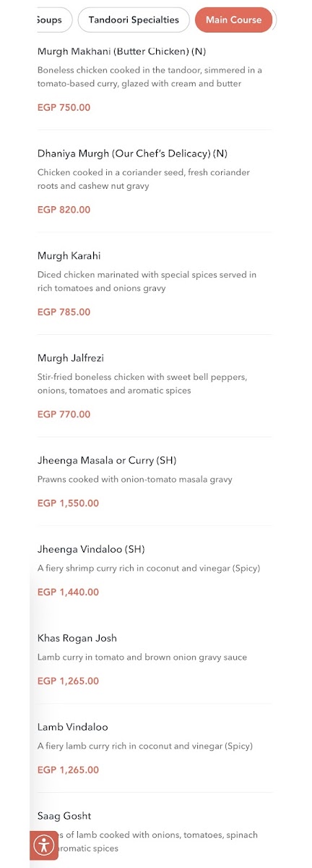Image resolution: width=312 pixels, height=868 pixels.
Task: Select the Saag Gosht dish
Action: coord(64,816)
